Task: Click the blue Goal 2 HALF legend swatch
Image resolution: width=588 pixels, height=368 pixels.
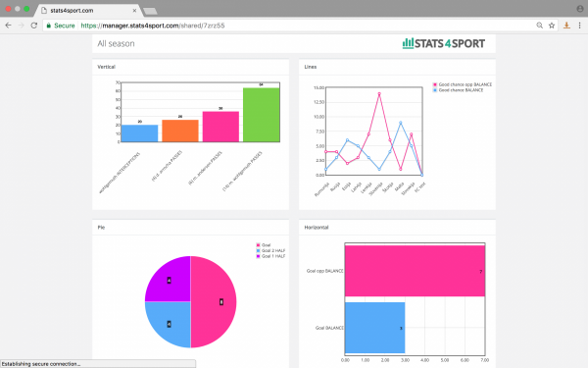Action: tap(258, 250)
